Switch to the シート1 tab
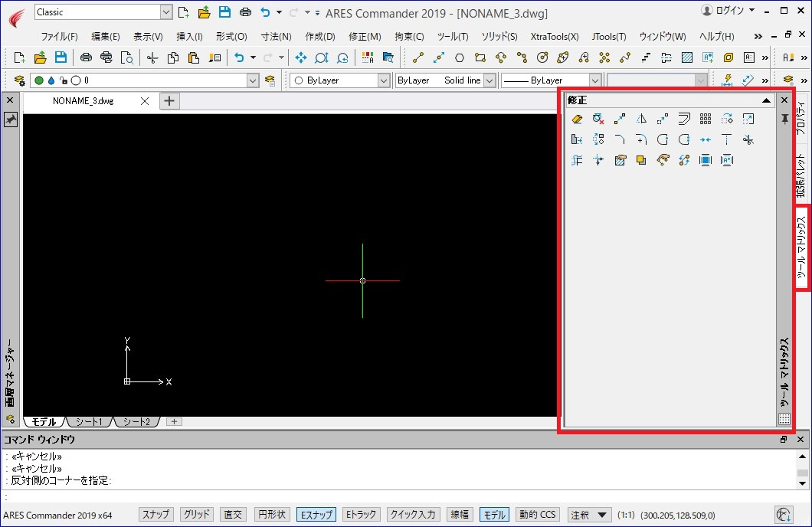The width and height of the screenshot is (812, 527). pos(89,422)
